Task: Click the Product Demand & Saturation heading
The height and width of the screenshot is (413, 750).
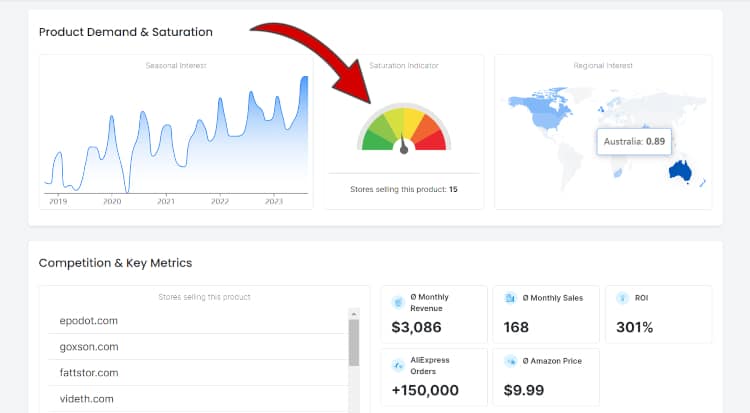Action: [126, 32]
